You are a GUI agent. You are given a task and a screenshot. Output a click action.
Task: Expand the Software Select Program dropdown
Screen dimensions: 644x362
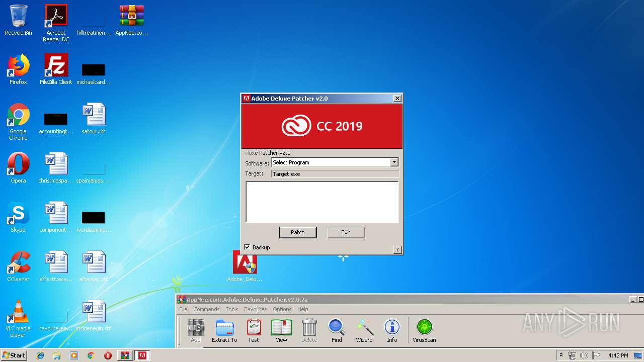[x=394, y=162]
